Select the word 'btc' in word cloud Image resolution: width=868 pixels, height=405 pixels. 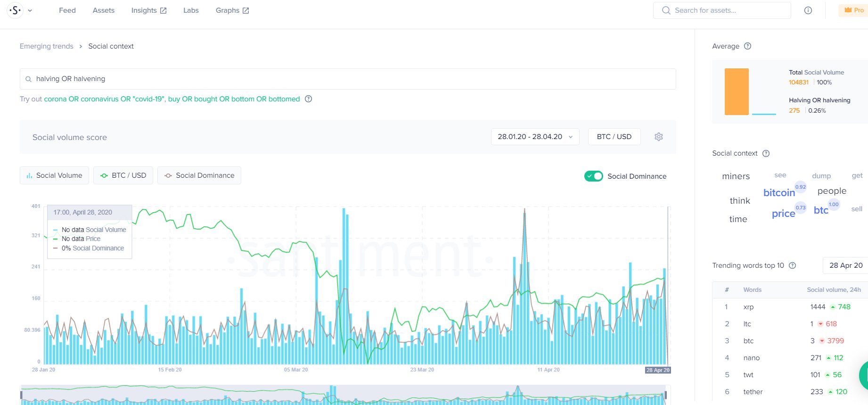821,210
